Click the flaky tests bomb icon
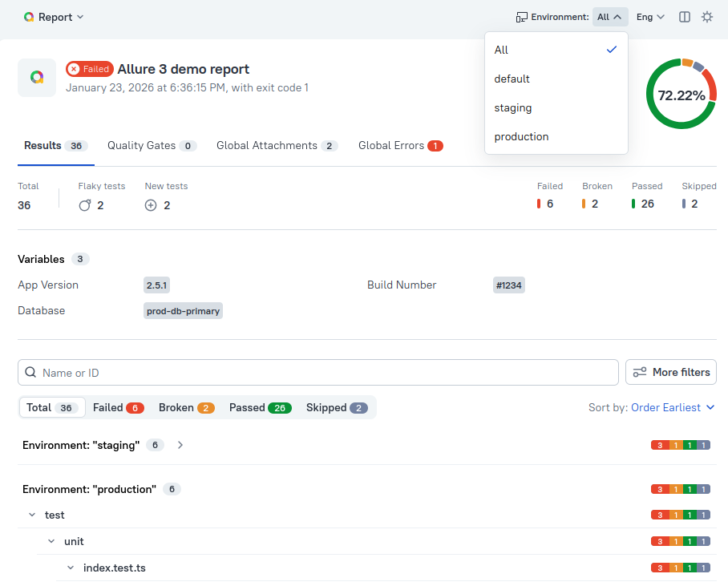 [85, 205]
